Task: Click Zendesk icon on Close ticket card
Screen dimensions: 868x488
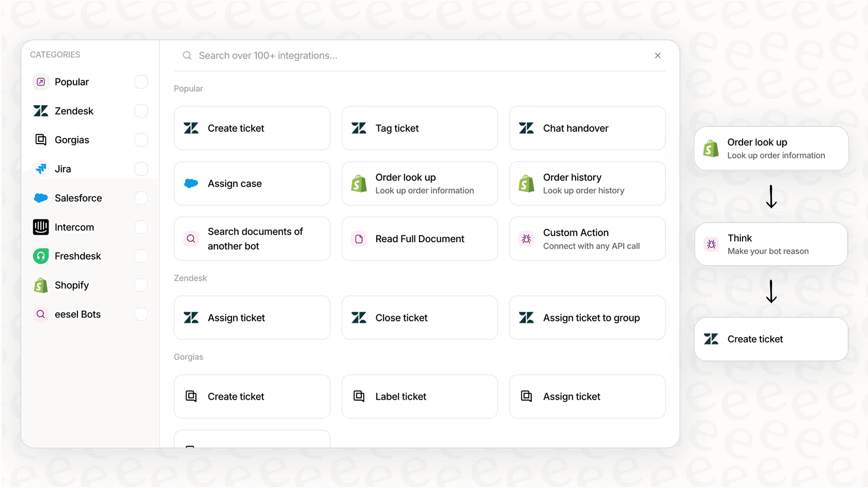Action: 359,318
